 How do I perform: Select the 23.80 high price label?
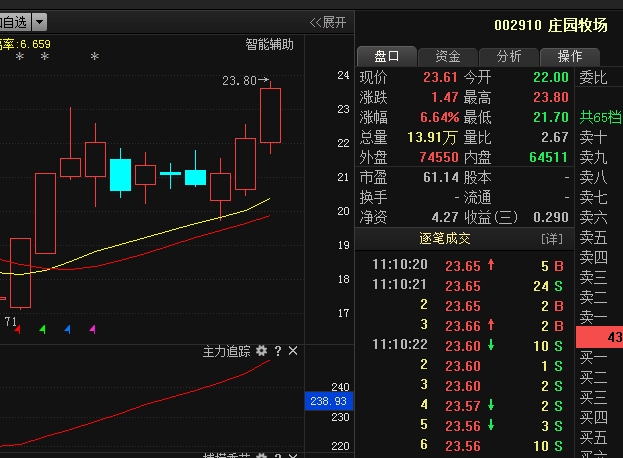coord(239,81)
